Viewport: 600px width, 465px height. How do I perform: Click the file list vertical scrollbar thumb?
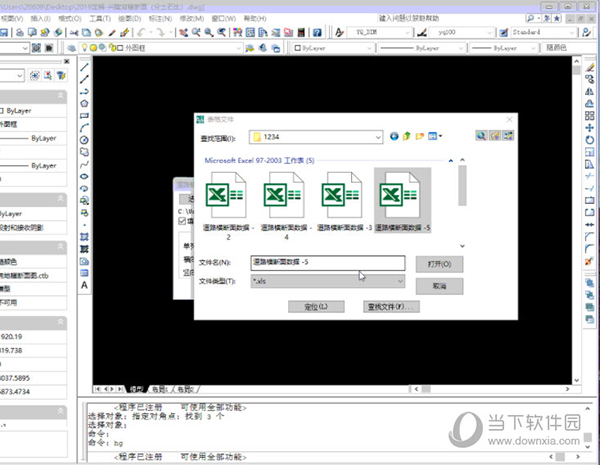point(462,186)
